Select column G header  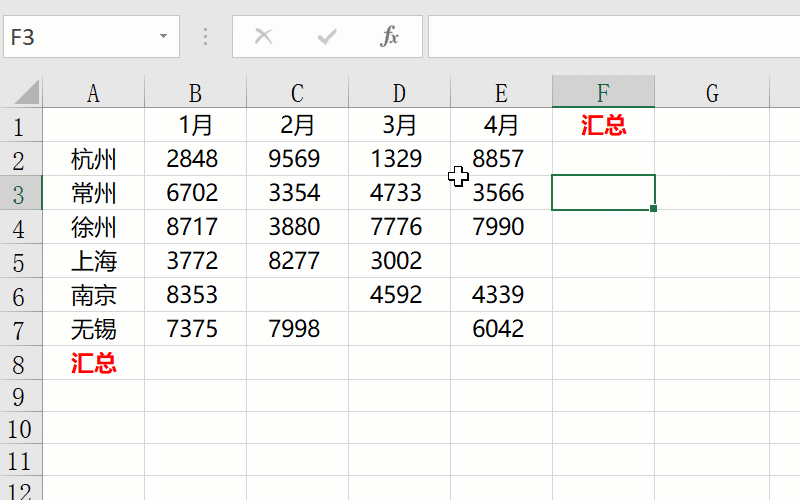pyautogui.click(x=712, y=92)
